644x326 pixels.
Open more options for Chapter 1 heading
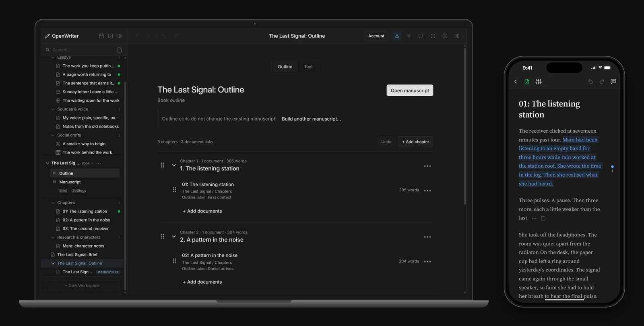(427, 166)
